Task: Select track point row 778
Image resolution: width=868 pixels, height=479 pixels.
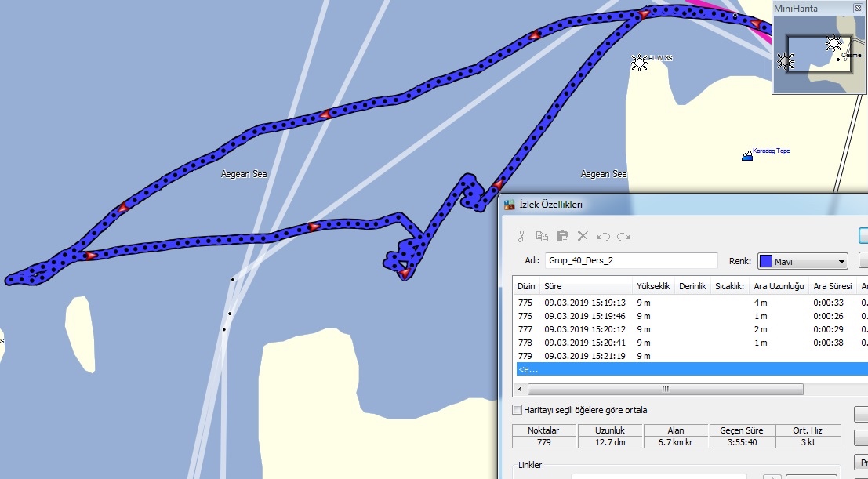Action: click(690, 343)
